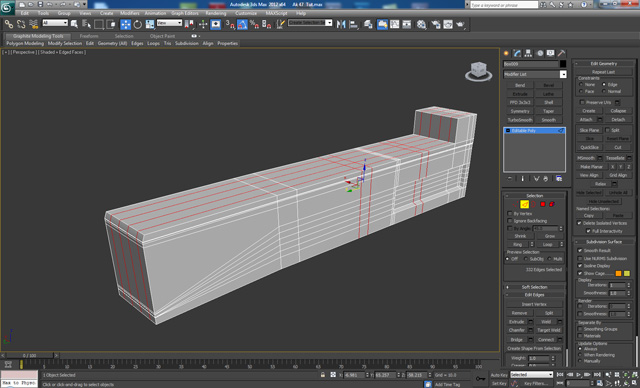The height and width of the screenshot is (388, 640).
Task: Select Polygon sub-object level icon
Action: pos(543,204)
